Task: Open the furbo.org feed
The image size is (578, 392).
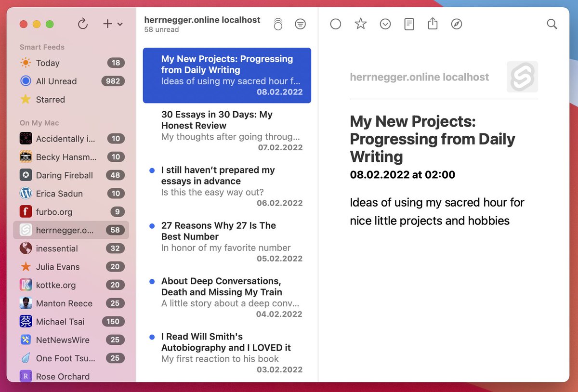Action: click(x=71, y=212)
